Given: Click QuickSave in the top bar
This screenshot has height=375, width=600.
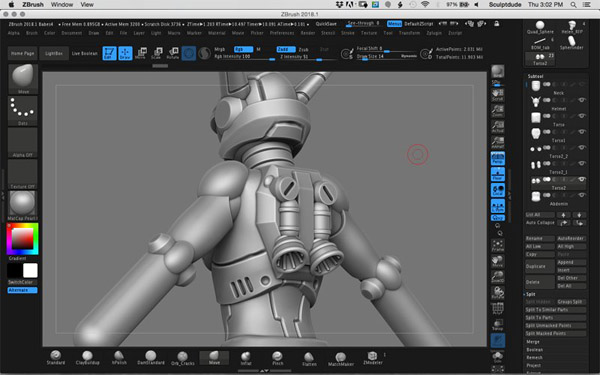Looking at the screenshot, I should coord(326,24).
